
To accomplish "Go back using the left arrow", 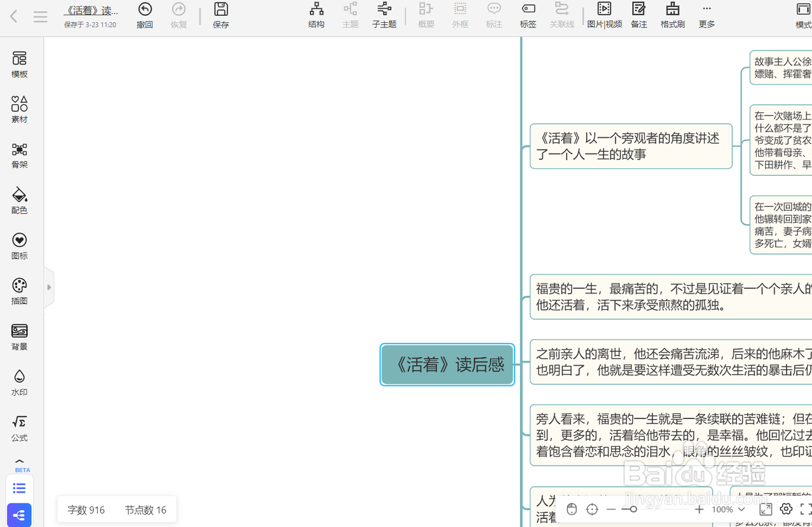I will point(14,17).
